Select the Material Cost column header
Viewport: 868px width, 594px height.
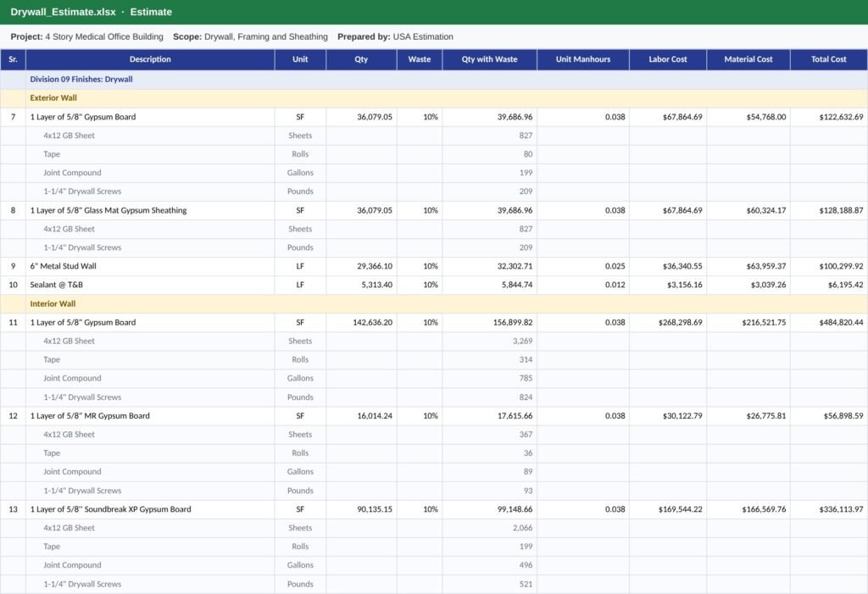tap(748, 59)
